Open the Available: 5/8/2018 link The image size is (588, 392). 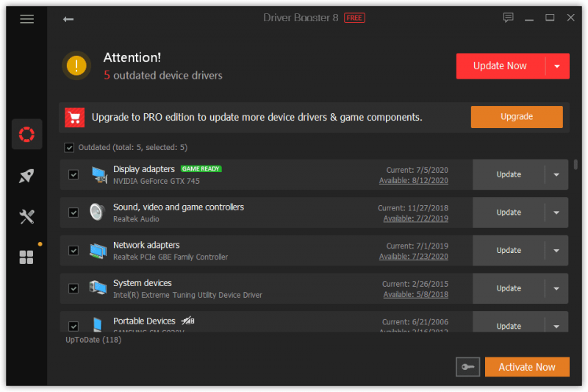click(x=415, y=294)
